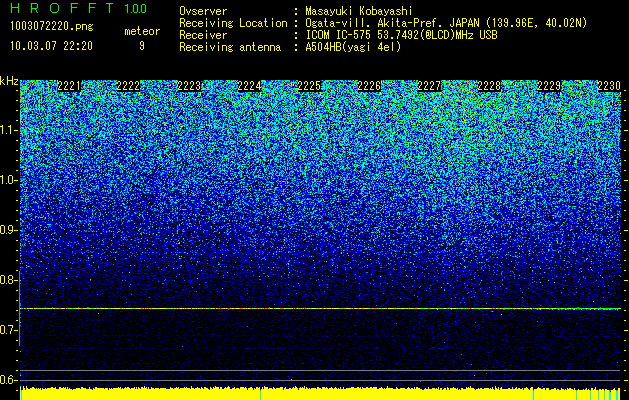Click the 2225 time marker
Image resolution: width=629 pixels, height=400 pixels.
[309, 86]
